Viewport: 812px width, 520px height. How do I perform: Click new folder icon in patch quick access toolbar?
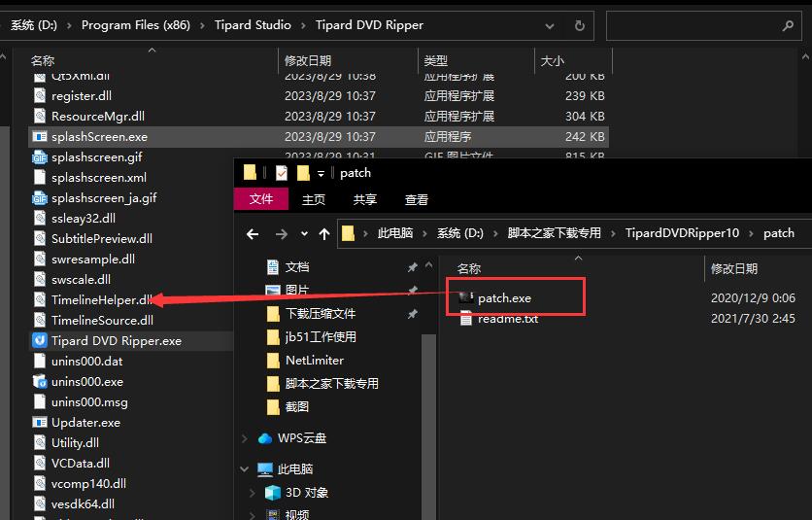[x=303, y=173]
